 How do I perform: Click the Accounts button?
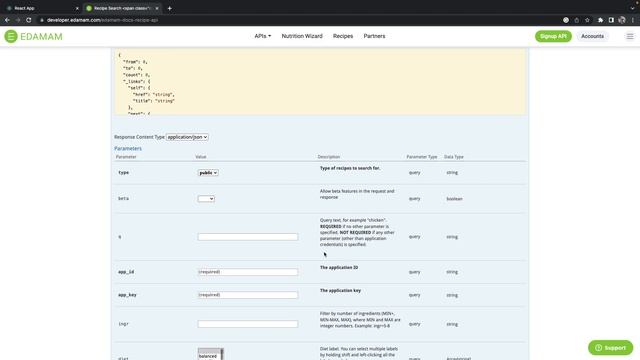(592, 36)
